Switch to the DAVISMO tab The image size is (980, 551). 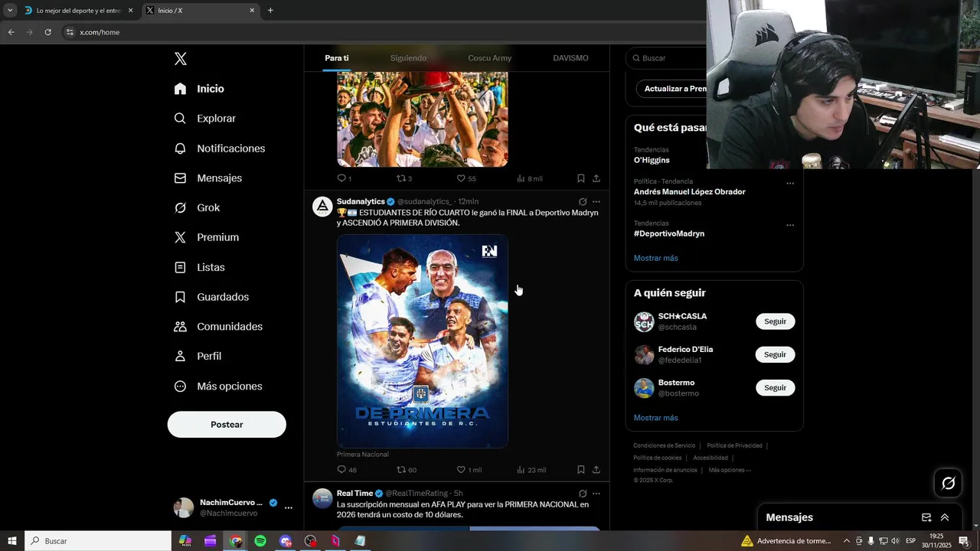tap(570, 58)
